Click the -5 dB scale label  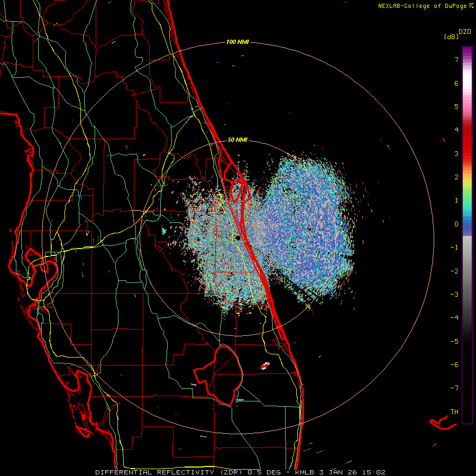pyautogui.click(x=454, y=342)
